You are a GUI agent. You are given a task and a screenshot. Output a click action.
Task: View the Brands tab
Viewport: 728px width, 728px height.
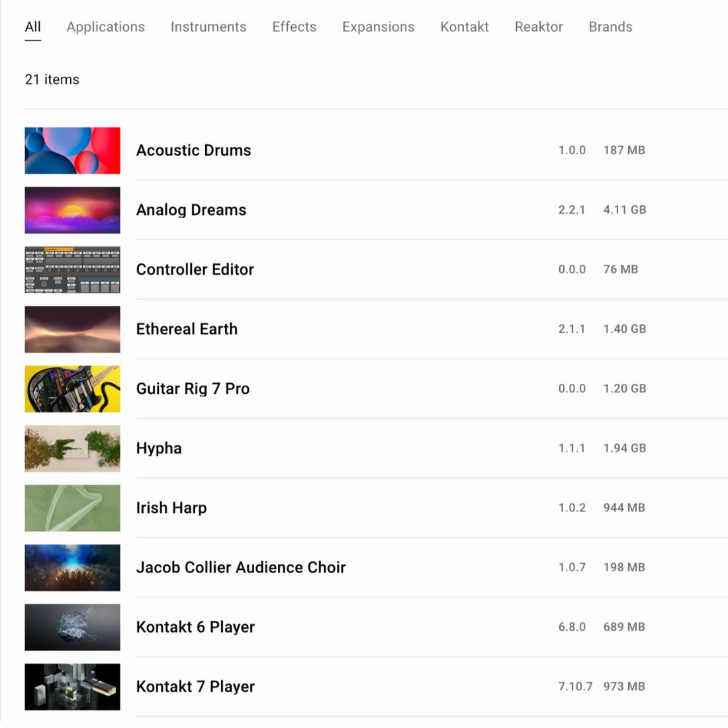611,27
